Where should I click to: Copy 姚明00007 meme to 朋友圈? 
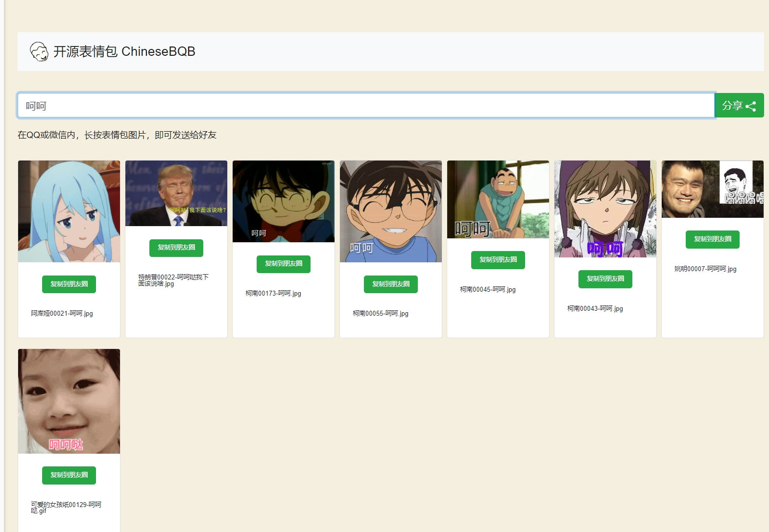coord(713,239)
